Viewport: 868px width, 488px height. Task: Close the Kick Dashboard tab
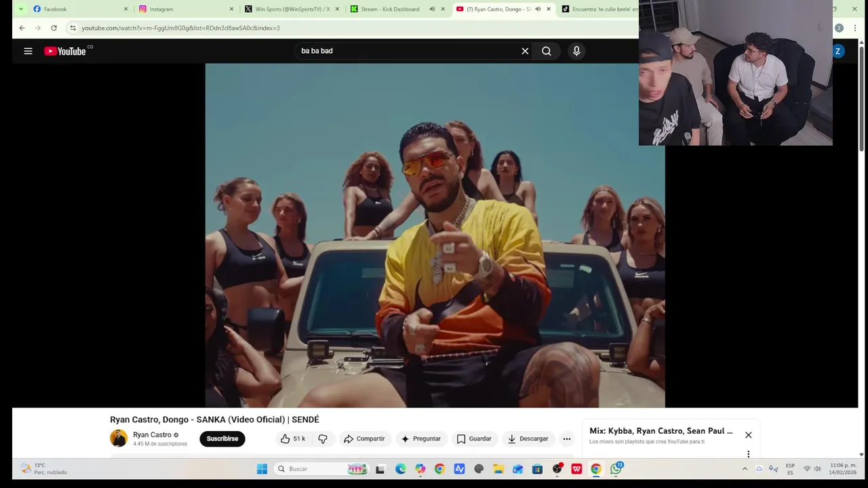[443, 9]
